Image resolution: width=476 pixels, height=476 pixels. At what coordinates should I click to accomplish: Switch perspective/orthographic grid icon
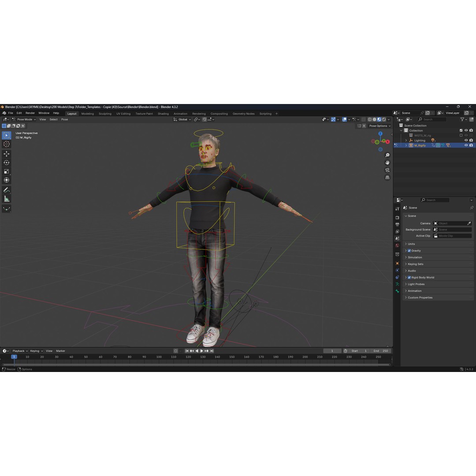[x=387, y=177]
